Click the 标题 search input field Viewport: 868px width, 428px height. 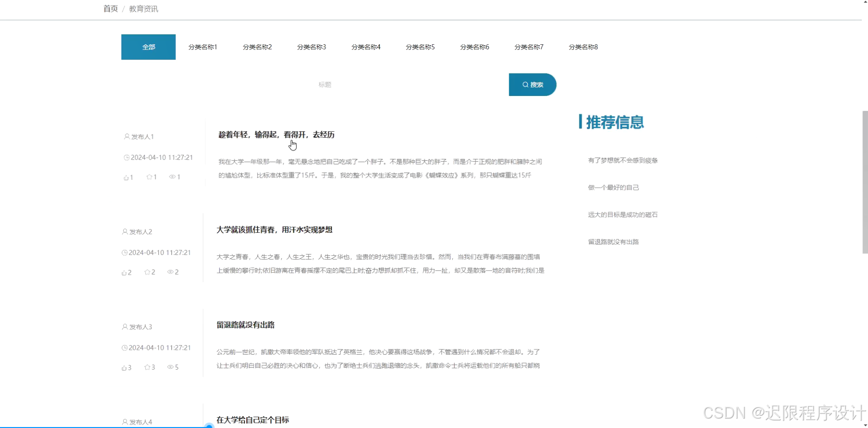pos(409,85)
